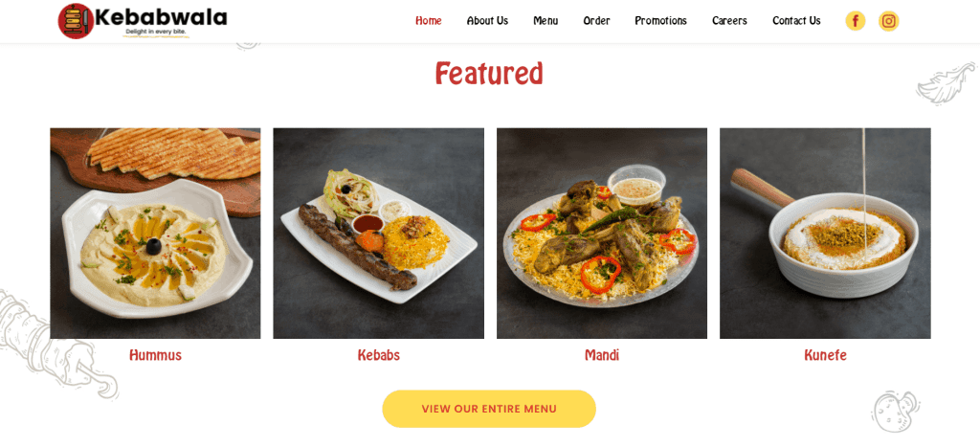The image size is (980, 447).
Task: Open the Hummus dish photo
Action: [x=155, y=234]
